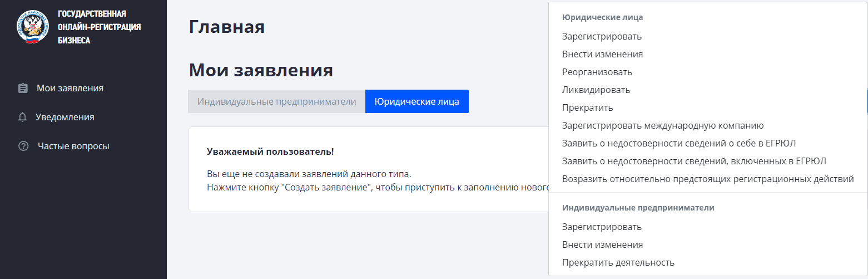Switch to Юридические лица tab

pos(417,101)
